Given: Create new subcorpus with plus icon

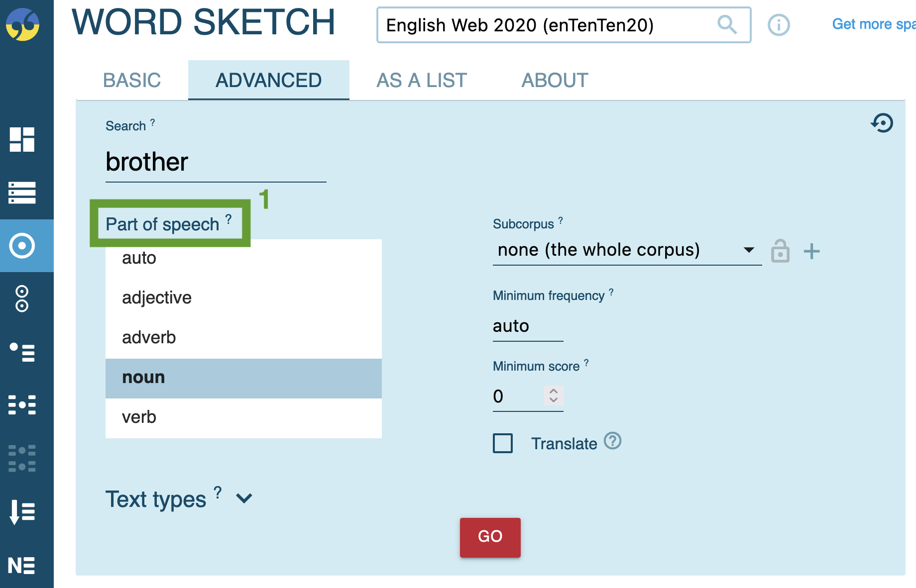Looking at the screenshot, I should 811,251.
